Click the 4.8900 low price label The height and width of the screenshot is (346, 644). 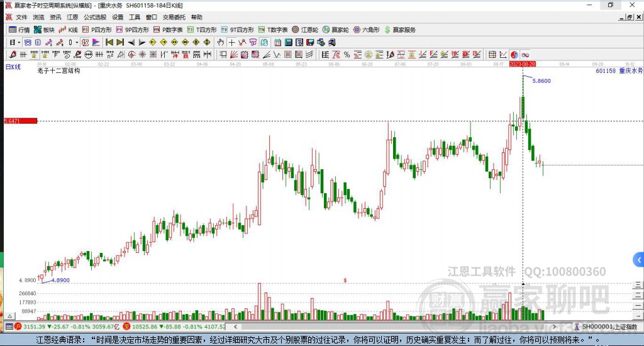click(60, 280)
